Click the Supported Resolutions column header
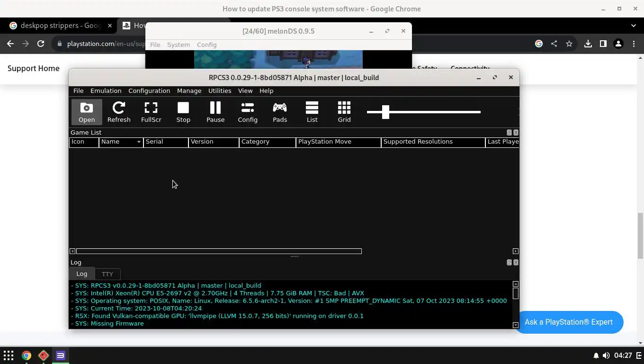The height and width of the screenshot is (364, 644). [433, 142]
